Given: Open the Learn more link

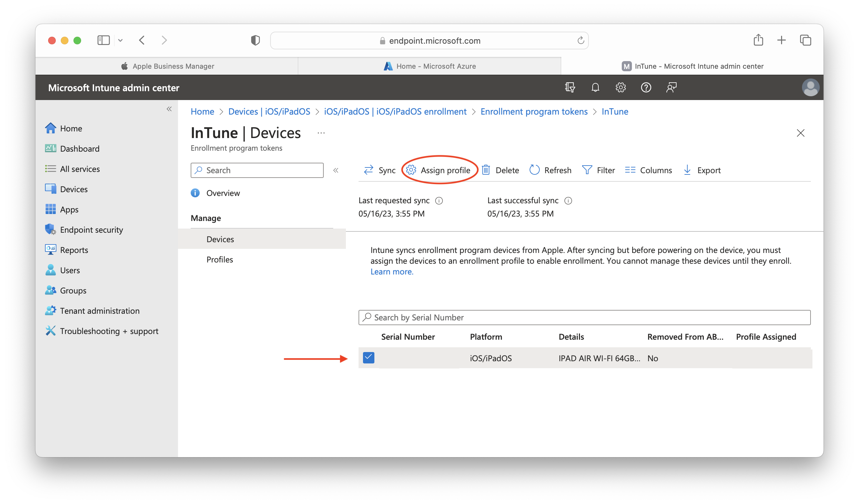Looking at the screenshot, I should tap(392, 272).
